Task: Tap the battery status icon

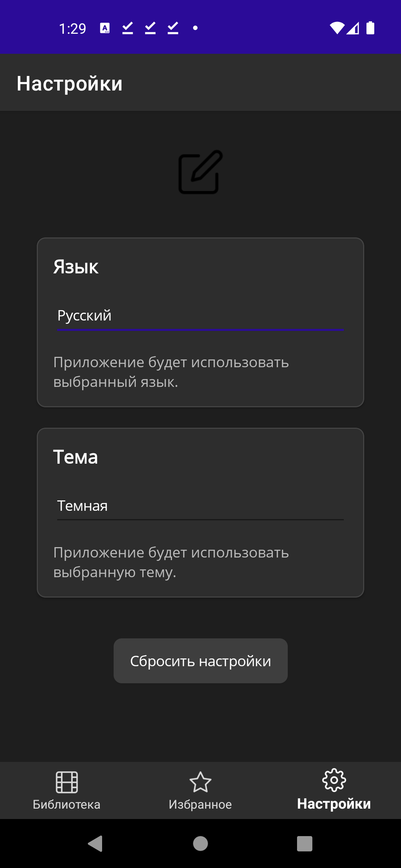Action: tap(370, 28)
